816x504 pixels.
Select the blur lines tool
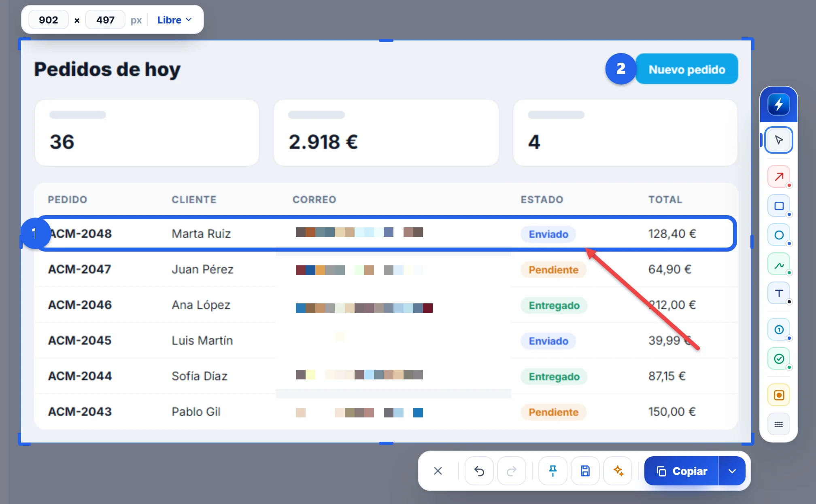click(x=778, y=424)
